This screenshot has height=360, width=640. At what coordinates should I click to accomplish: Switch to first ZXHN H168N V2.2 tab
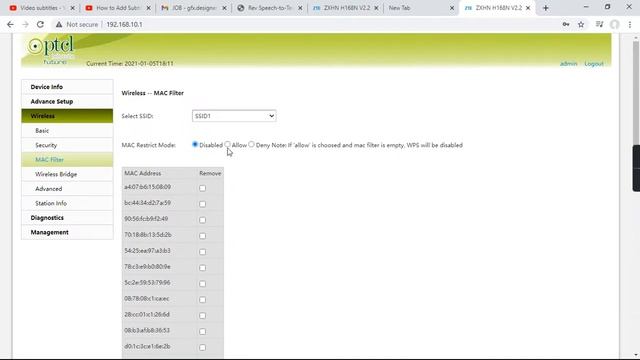[345, 8]
